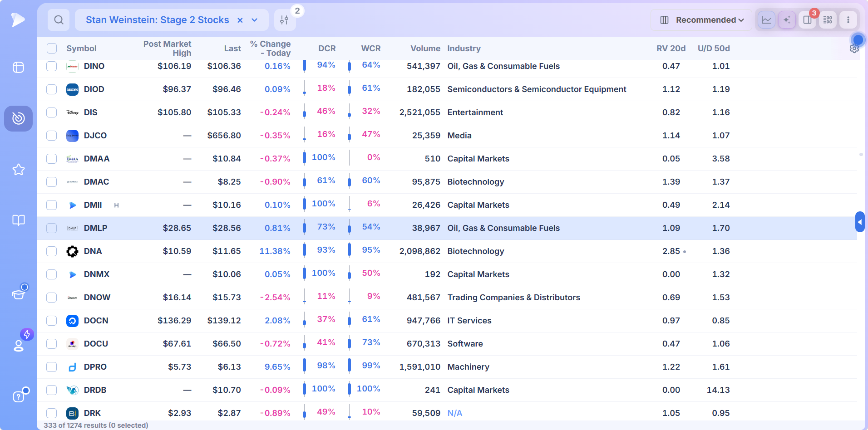
Task: Check the DJCO row checkbox
Action: coord(52,136)
